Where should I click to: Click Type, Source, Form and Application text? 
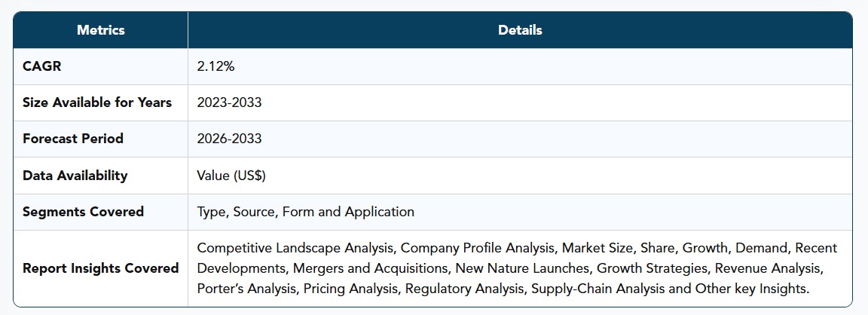click(306, 212)
